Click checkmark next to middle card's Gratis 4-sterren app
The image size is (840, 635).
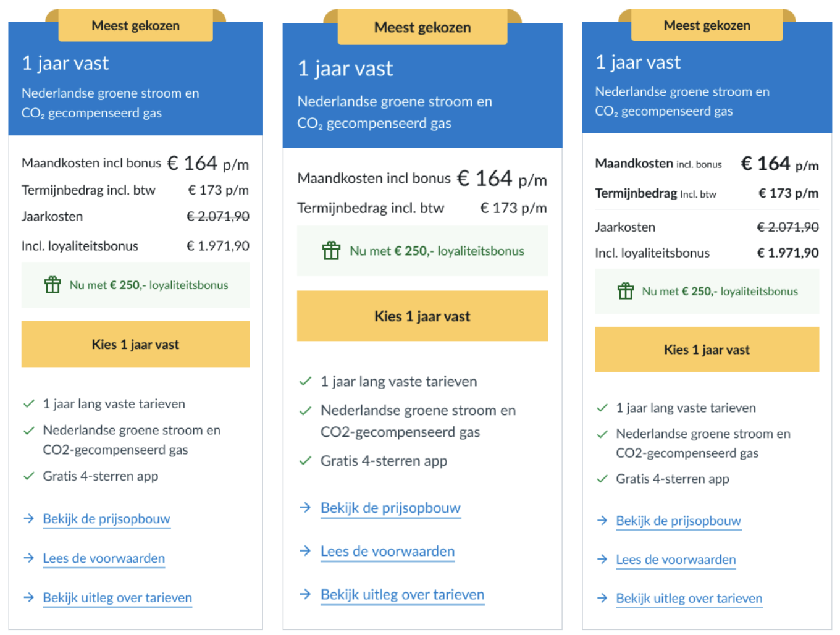304,461
